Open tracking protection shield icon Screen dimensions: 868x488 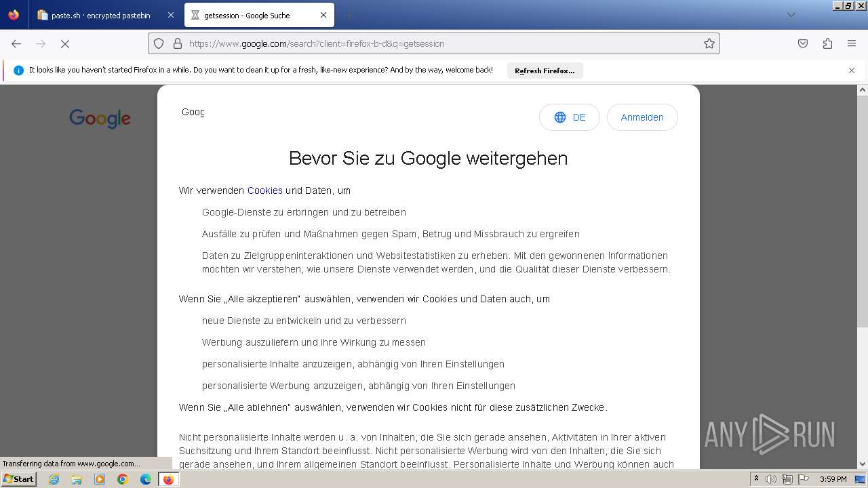tap(159, 43)
